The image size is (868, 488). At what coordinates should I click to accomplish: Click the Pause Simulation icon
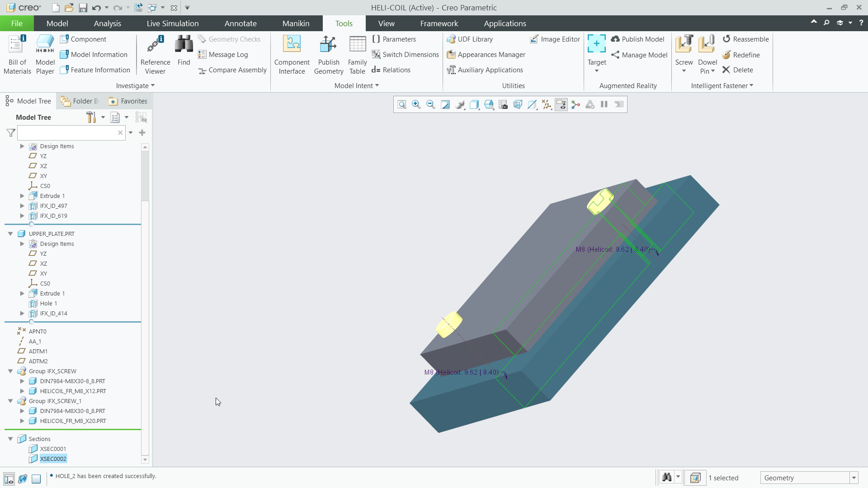coord(604,105)
